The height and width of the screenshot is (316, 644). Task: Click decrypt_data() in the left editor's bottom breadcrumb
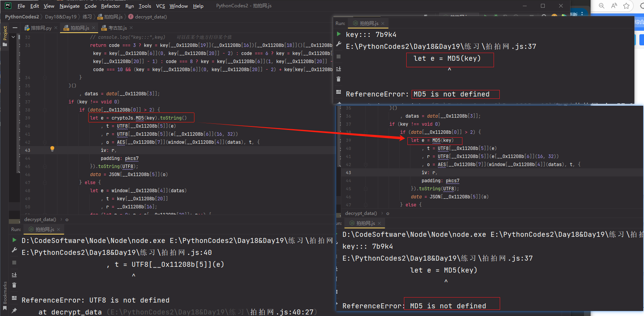point(40,220)
